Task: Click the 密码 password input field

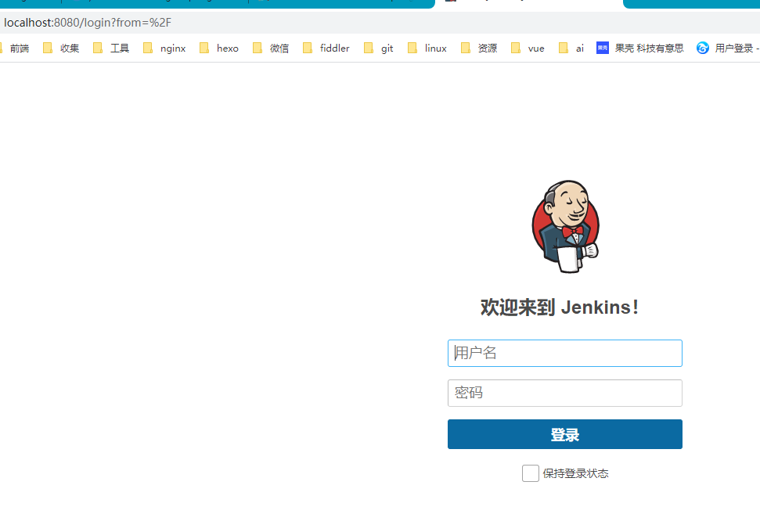Action: [x=564, y=393]
